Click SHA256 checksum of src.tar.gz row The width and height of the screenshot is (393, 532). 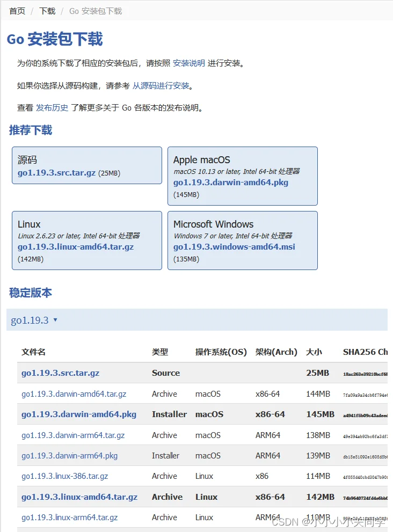[365, 374]
